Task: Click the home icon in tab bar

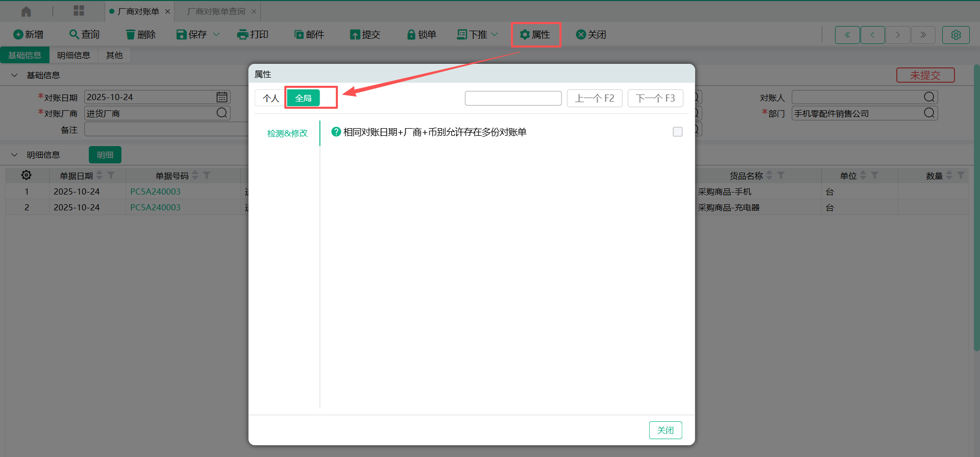Action: coord(26,11)
